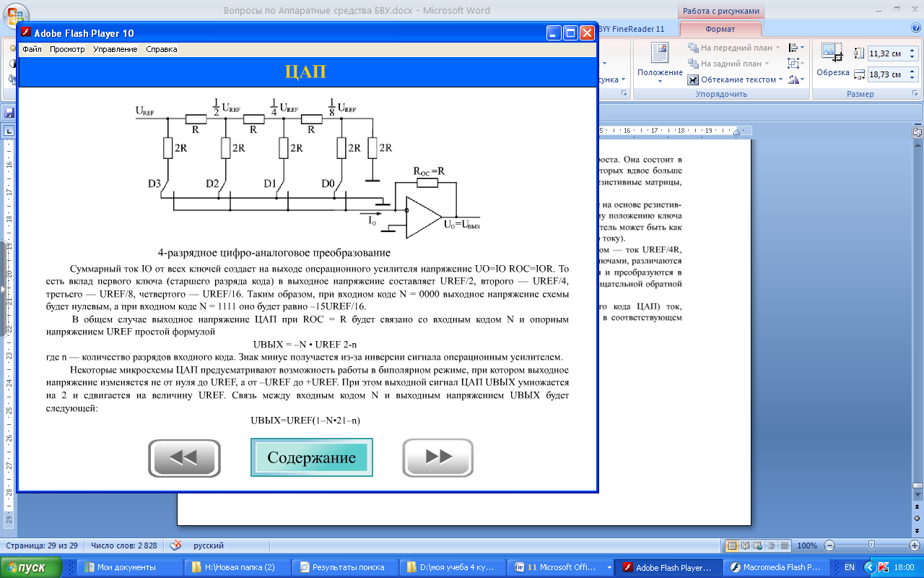Click Next page arrows on Word scrollbar
The image size is (924, 578).
pos(918,530)
